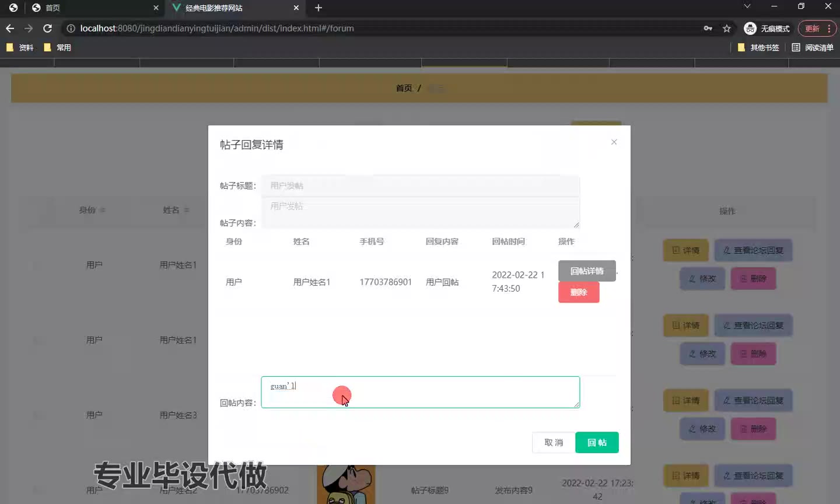Select phone number 17703786901 in the dialog
Viewport: 840px width, 504px height.
pyautogui.click(x=386, y=282)
